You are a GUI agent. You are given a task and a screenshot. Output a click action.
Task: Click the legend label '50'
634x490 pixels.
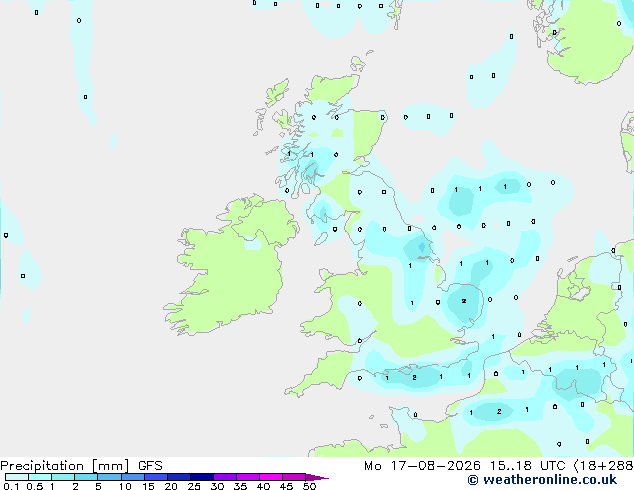(x=309, y=486)
